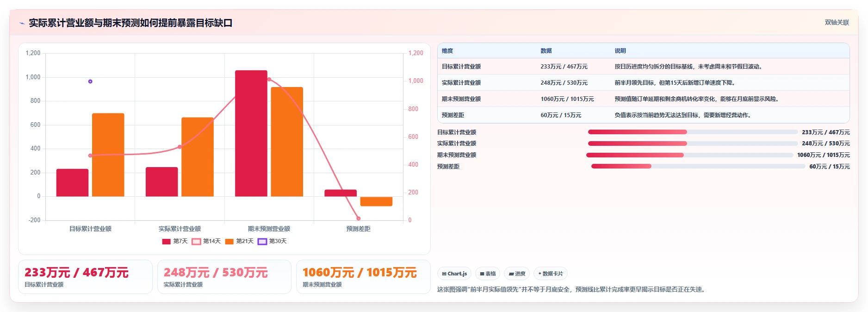
Task: Click the 期末预测营业额 x-axis label
Action: (x=269, y=229)
